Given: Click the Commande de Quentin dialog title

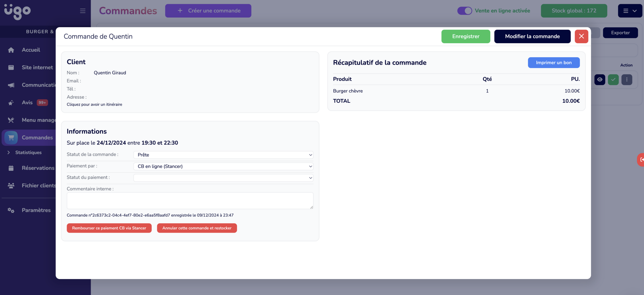Looking at the screenshot, I should pyautogui.click(x=98, y=36).
